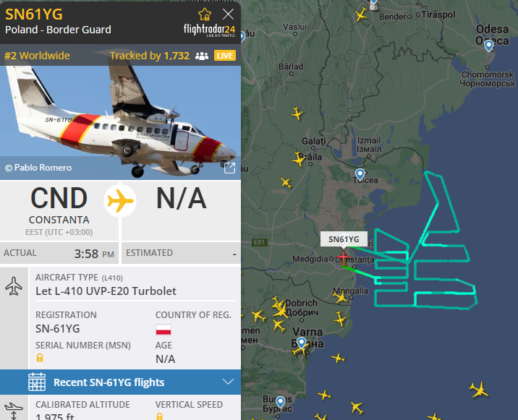This screenshot has width=518, height=420.
Task: Click the red SN61YG aircraft on map
Action: (343, 257)
